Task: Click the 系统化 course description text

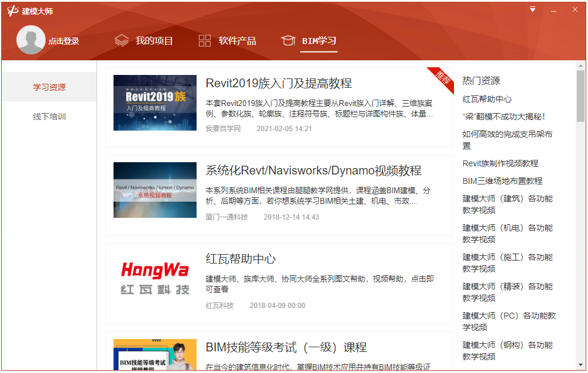Action: [318, 196]
